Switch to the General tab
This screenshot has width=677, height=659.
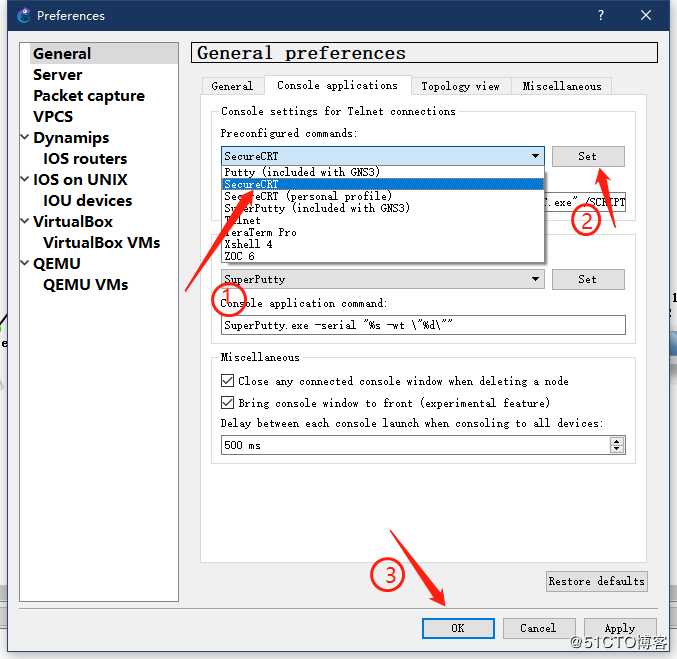point(232,86)
